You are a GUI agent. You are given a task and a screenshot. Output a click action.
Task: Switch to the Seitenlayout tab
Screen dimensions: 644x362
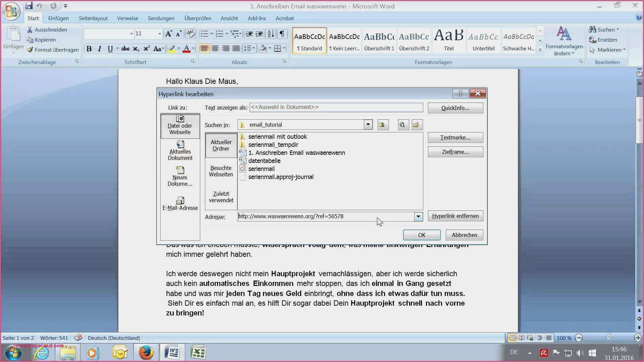(x=93, y=18)
